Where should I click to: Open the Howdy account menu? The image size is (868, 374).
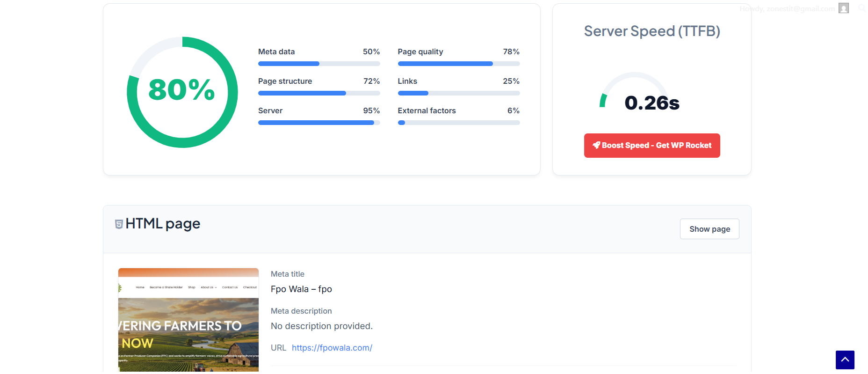(x=787, y=8)
